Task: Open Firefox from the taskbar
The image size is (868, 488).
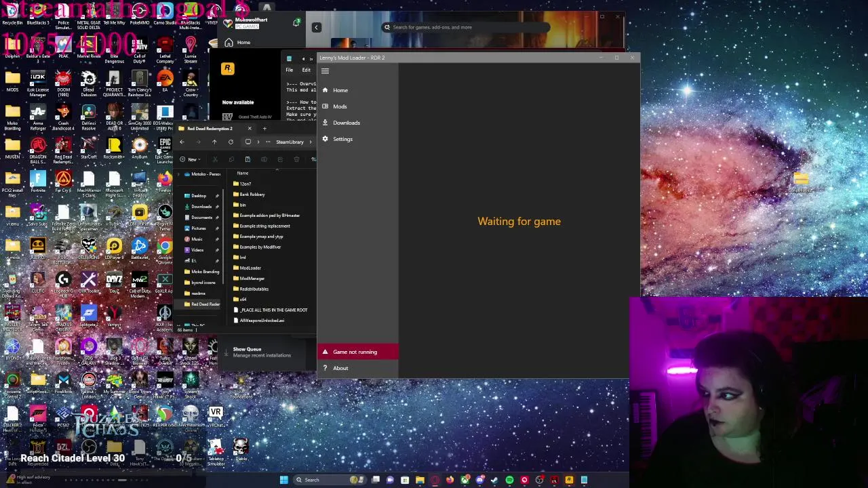Action: coord(450,480)
